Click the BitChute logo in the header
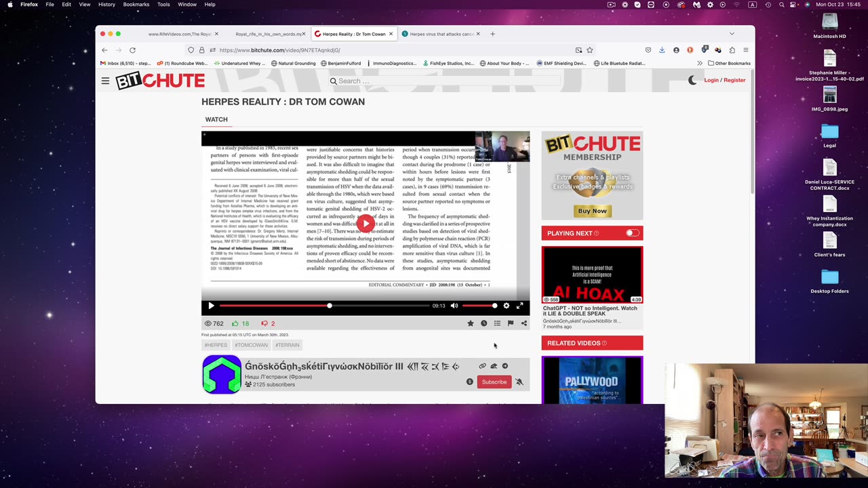868x488 pixels. (160, 81)
